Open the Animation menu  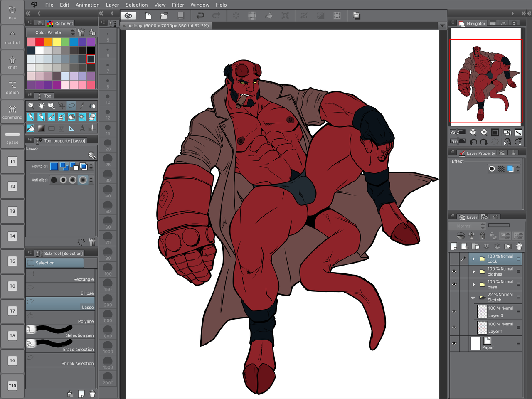[x=87, y=5]
